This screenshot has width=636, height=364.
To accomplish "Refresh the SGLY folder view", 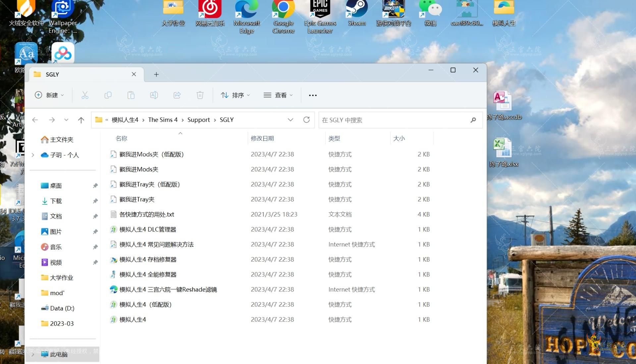I will (306, 120).
